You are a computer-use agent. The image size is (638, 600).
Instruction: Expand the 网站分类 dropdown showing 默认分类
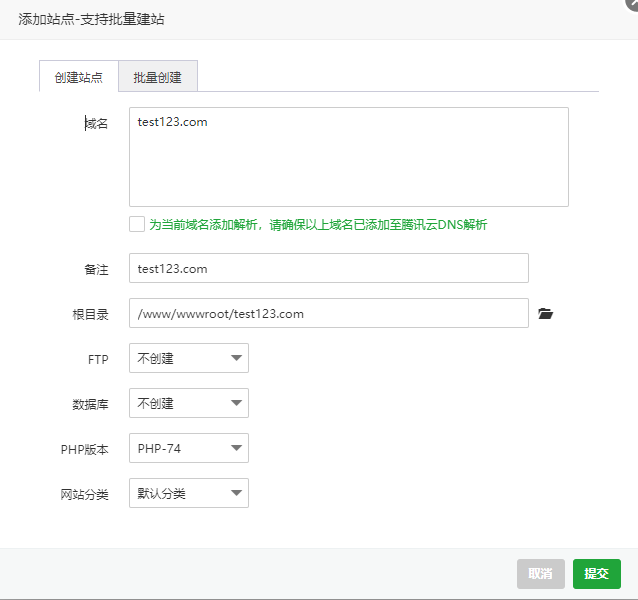point(188,493)
